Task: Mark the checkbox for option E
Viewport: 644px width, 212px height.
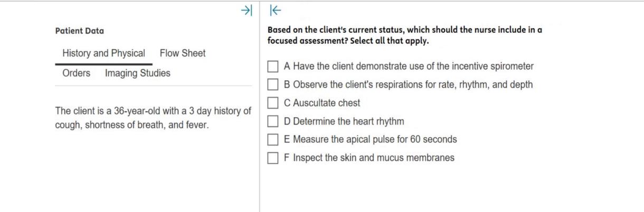Action: tap(273, 140)
